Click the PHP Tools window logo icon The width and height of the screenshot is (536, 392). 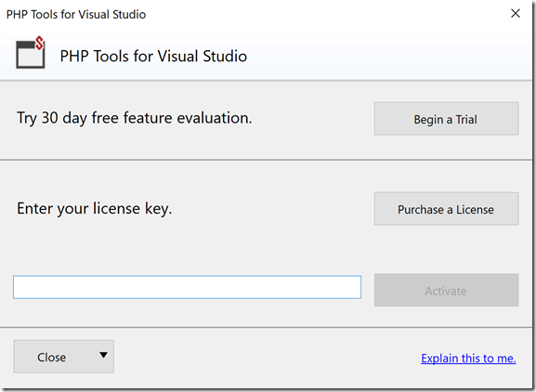click(x=31, y=52)
